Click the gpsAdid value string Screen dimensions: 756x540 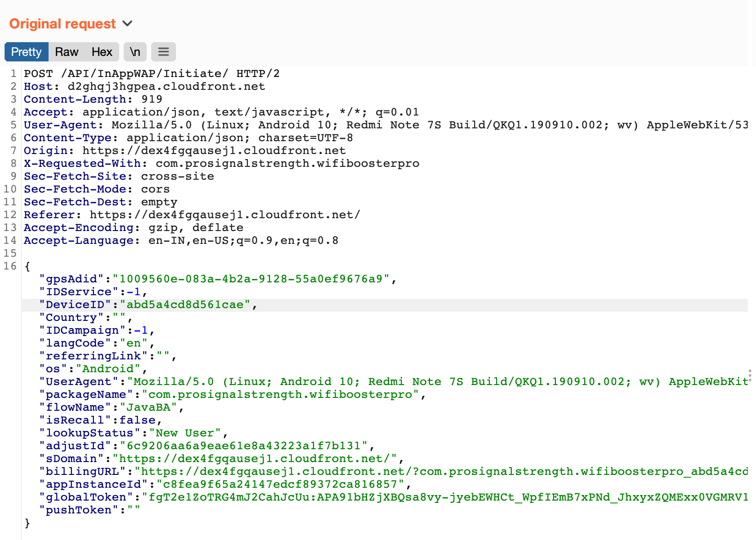coord(251,279)
